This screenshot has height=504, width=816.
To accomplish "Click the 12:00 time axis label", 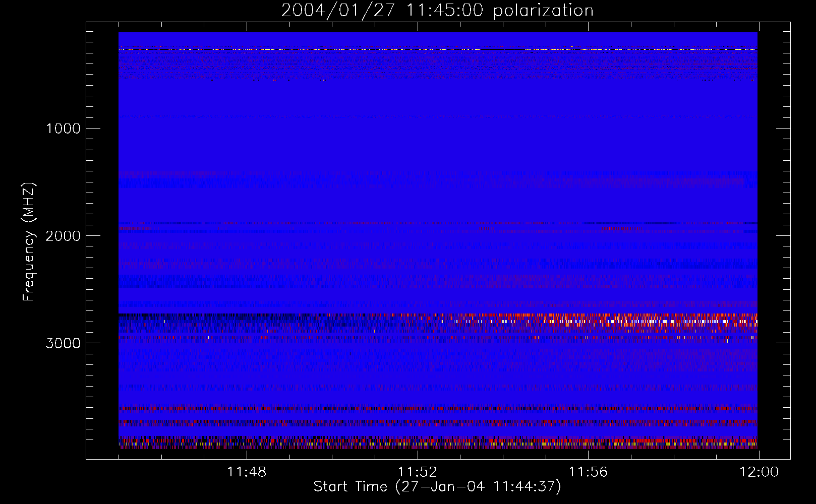I will [759, 472].
